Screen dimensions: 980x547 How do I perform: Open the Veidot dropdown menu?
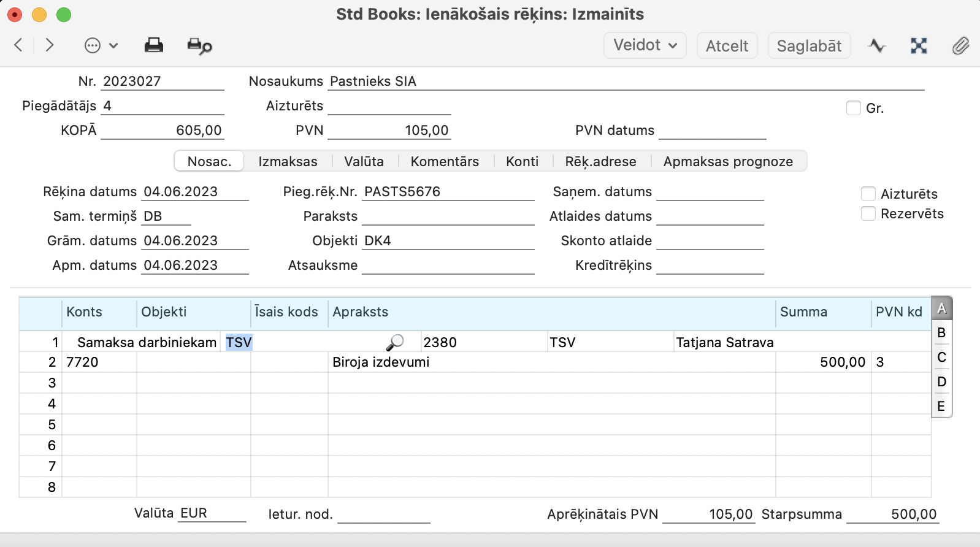pyautogui.click(x=645, y=45)
